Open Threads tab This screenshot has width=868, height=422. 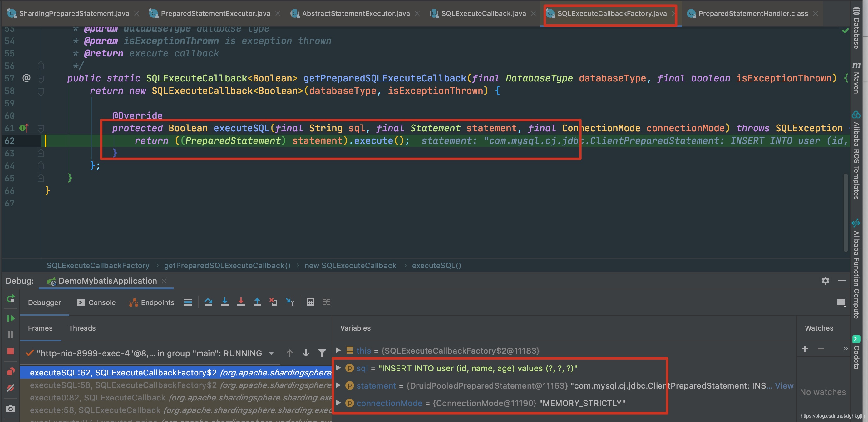tap(82, 328)
